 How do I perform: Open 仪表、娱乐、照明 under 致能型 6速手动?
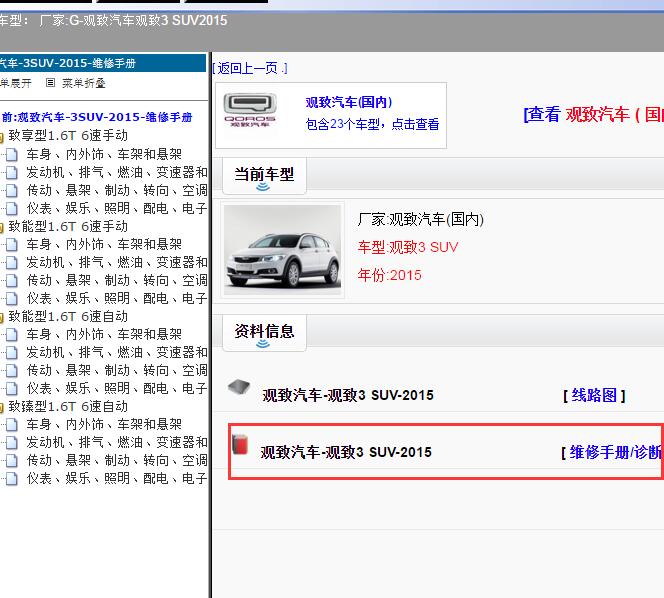pyautogui.click(x=117, y=299)
